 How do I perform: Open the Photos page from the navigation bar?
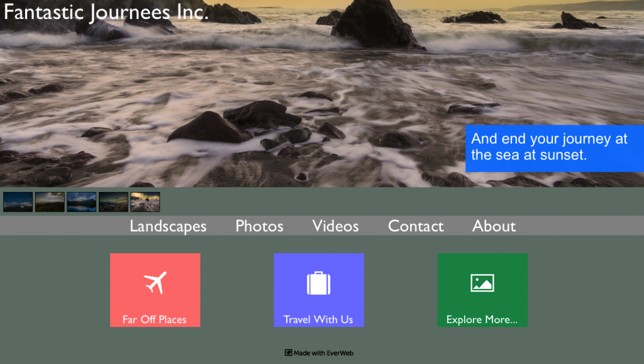pos(258,226)
